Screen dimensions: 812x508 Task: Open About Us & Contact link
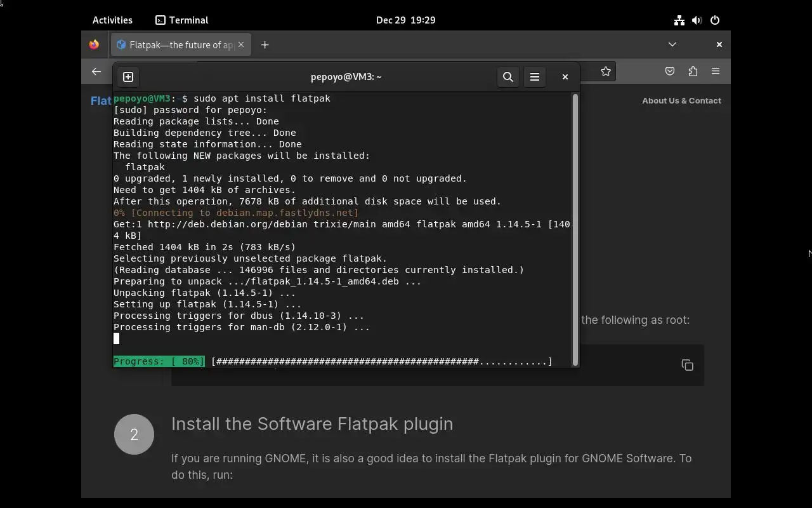681,100
